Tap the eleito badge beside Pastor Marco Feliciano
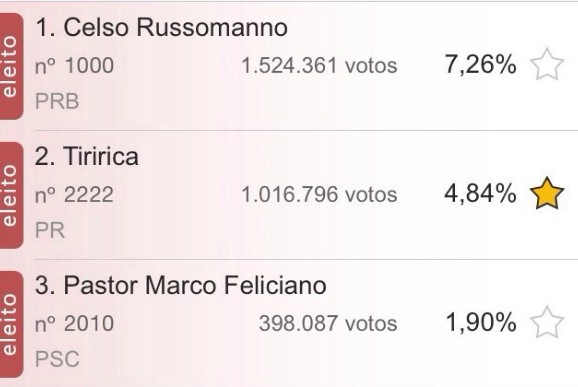Screen dimensions: 578x387 point(11,324)
